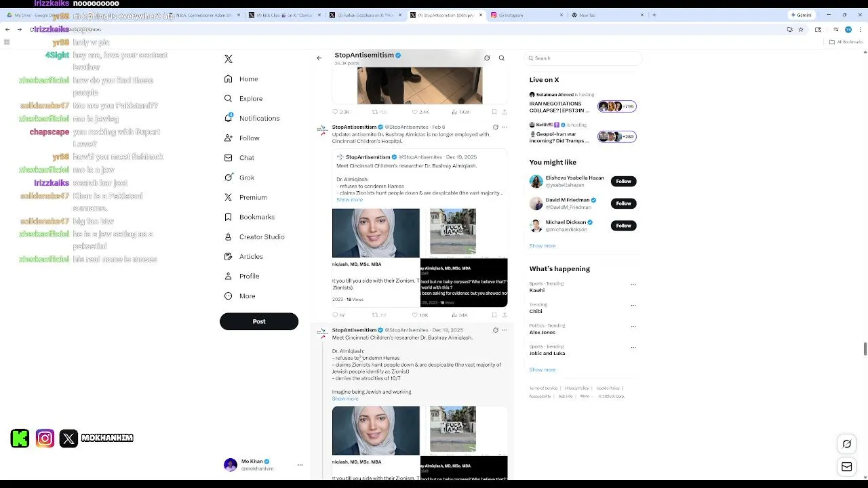Open the All Bookmarks folder
This screenshot has height=488, width=868.
[x=846, y=42]
